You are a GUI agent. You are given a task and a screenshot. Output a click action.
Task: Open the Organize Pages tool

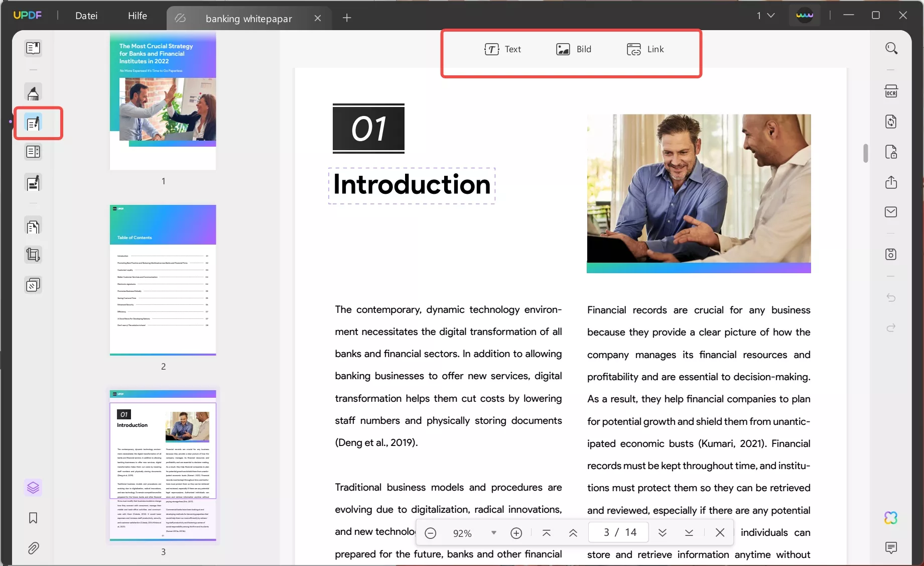click(x=33, y=227)
